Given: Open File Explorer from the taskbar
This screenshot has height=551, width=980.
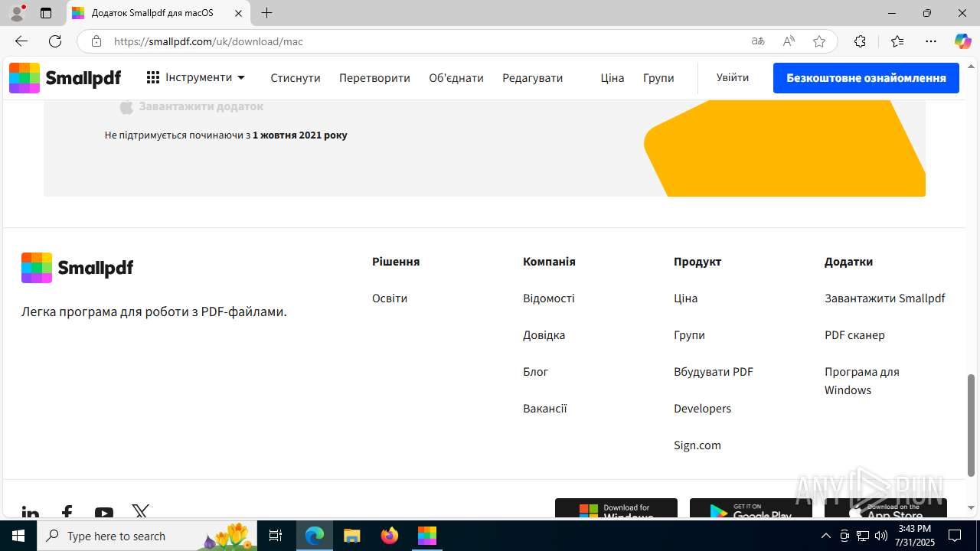Looking at the screenshot, I should pyautogui.click(x=352, y=536).
